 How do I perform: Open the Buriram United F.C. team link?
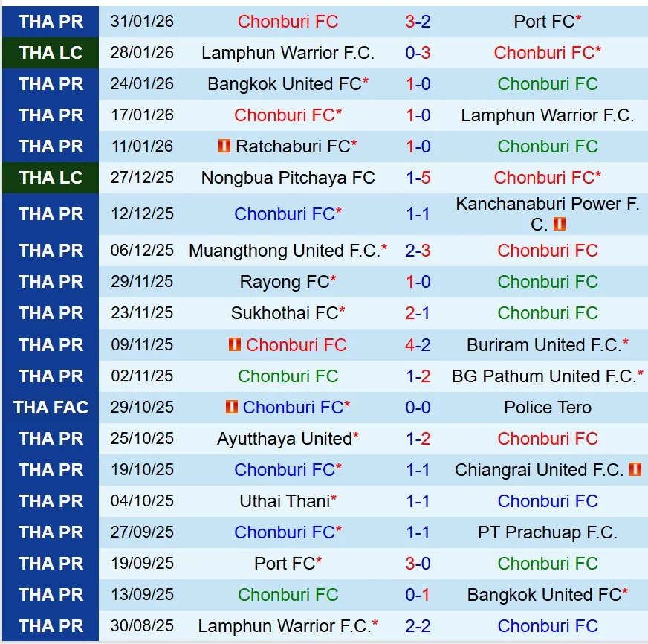tap(543, 345)
